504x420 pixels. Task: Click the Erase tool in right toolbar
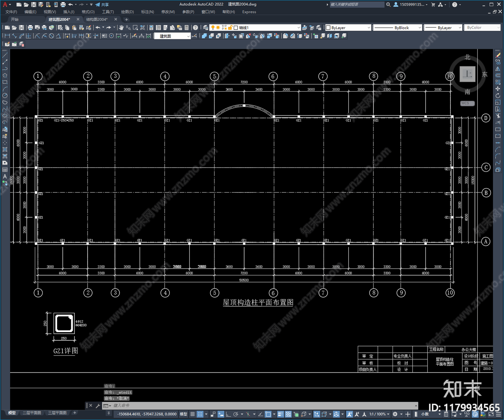[x=498, y=55]
